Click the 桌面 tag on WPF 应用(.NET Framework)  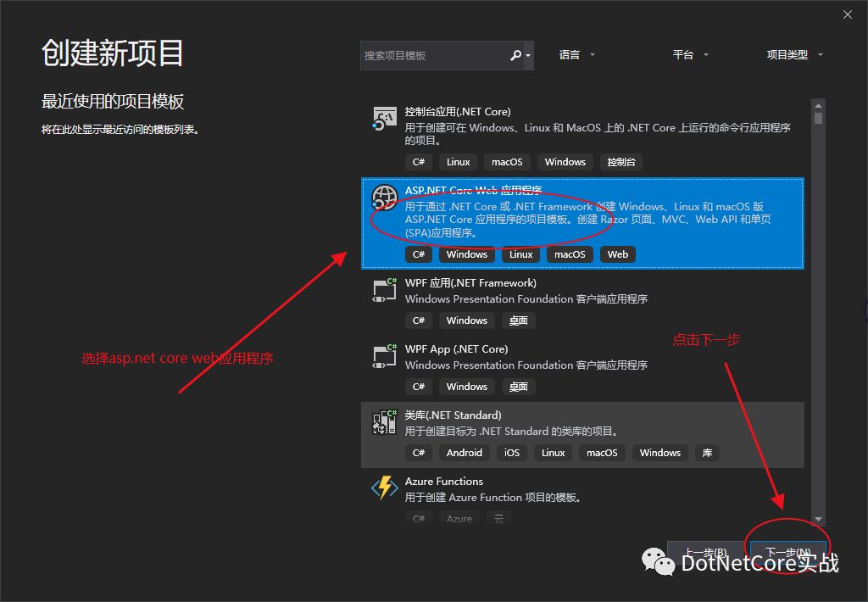518,321
